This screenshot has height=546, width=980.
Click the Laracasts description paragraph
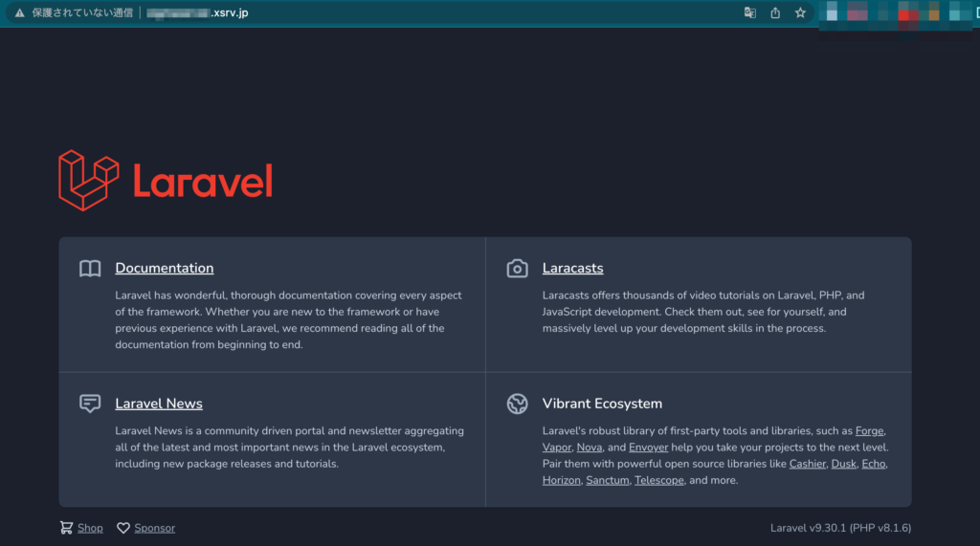(703, 312)
